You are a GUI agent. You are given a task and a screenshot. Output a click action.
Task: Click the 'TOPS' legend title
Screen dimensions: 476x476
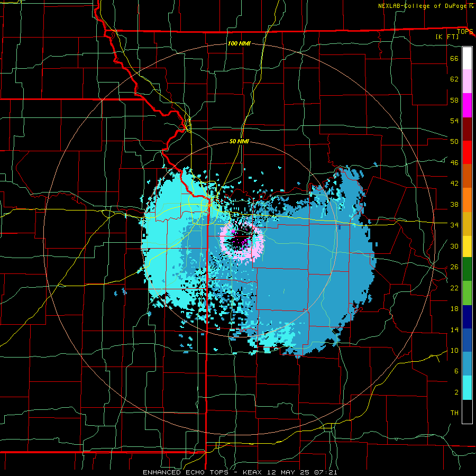click(465, 32)
